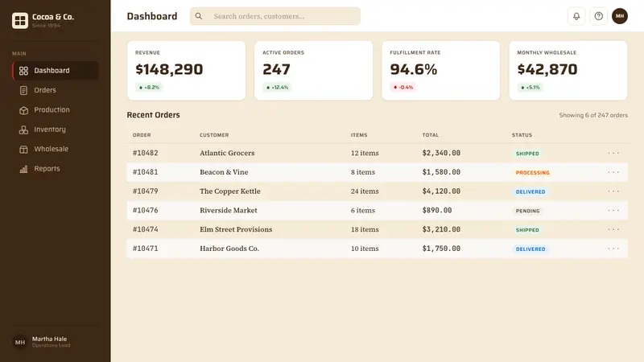The height and width of the screenshot is (362, 644).
Task: Click the +8.2% revenue change badge
Action: [149, 88]
